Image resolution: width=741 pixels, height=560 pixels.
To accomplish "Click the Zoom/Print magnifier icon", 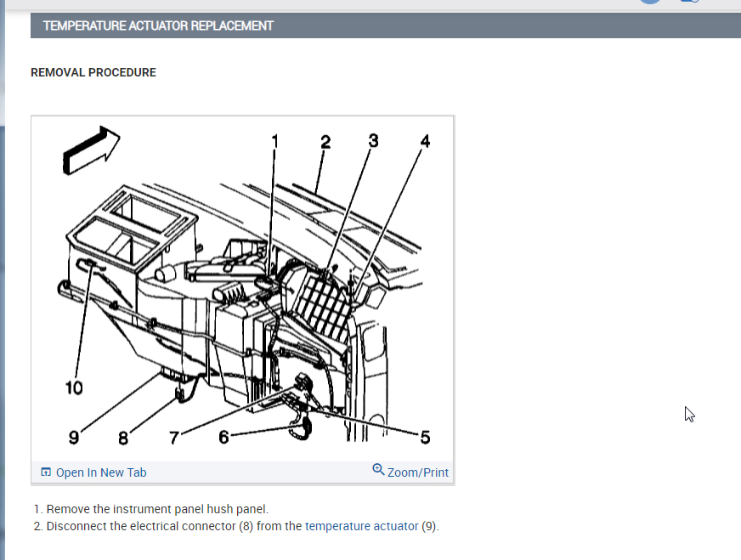I will [x=378, y=469].
